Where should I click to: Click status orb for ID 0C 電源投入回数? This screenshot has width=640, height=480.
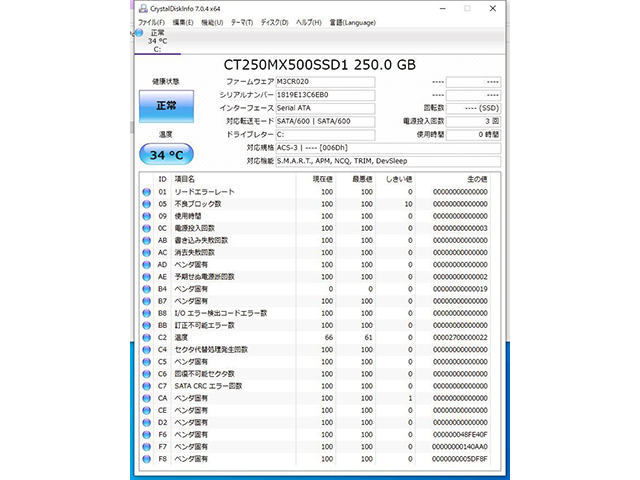coord(147,228)
